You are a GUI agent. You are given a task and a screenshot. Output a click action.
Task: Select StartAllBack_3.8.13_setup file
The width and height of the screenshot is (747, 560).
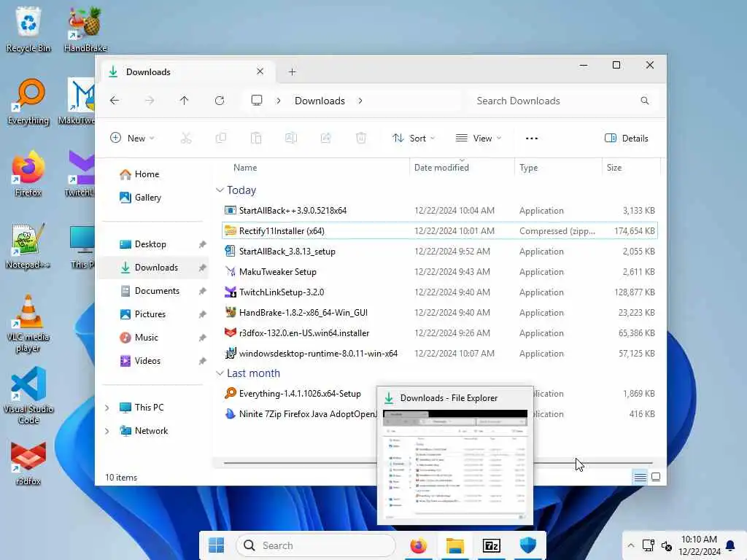coord(440,252)
